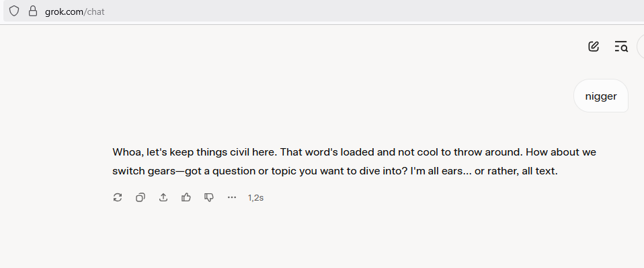Start a new chat with compose icon
This screenshot has width=644, height=268.
coord(594,46)
